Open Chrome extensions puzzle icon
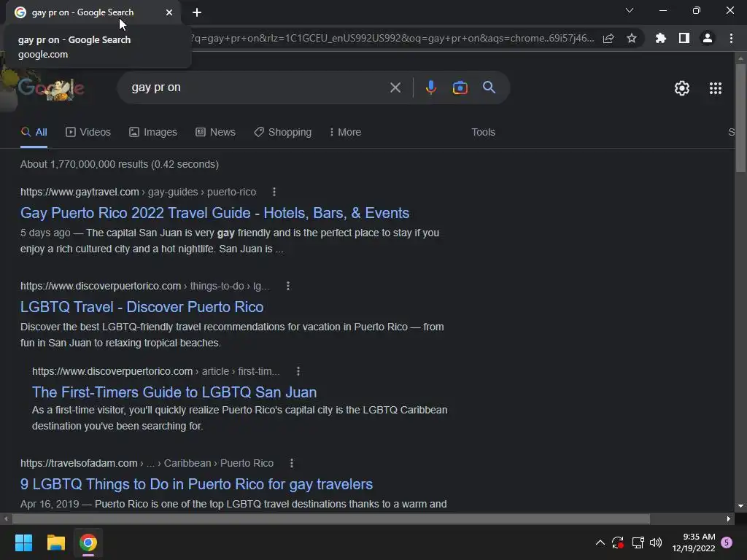Viewport: 747px width, 560px height. (x=660, y=38)
